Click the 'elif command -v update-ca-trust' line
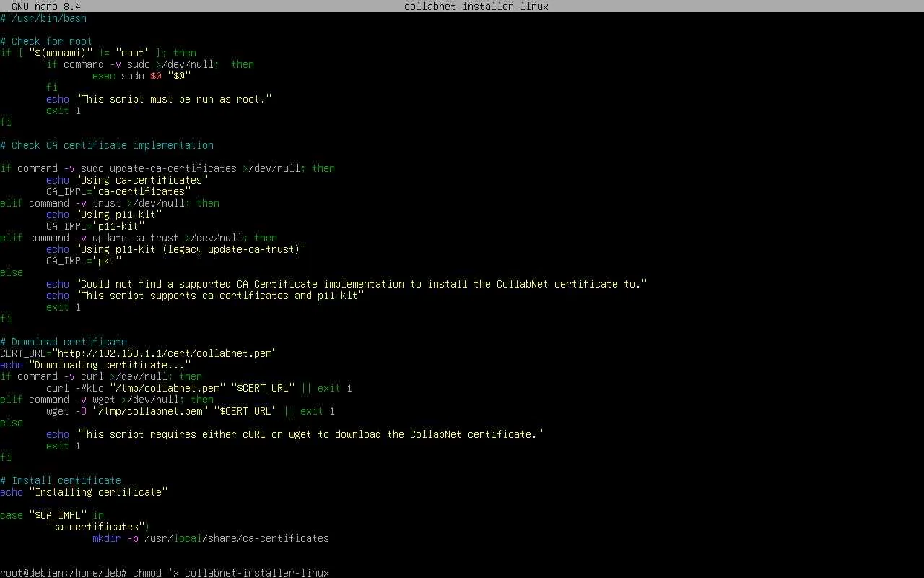This screenshot has height=578, width=924. 139,238
